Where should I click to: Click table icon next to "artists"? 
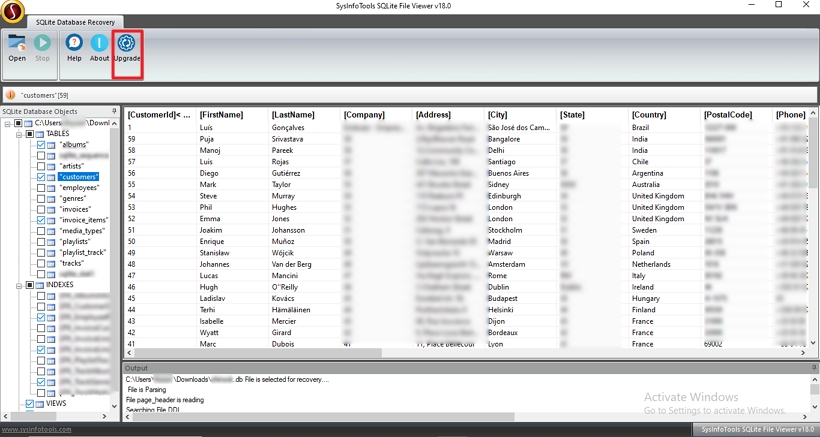click(x=51, y=166)
